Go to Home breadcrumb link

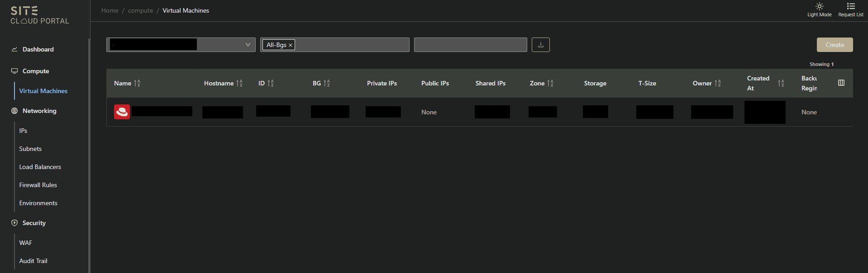tap(110, 10)
